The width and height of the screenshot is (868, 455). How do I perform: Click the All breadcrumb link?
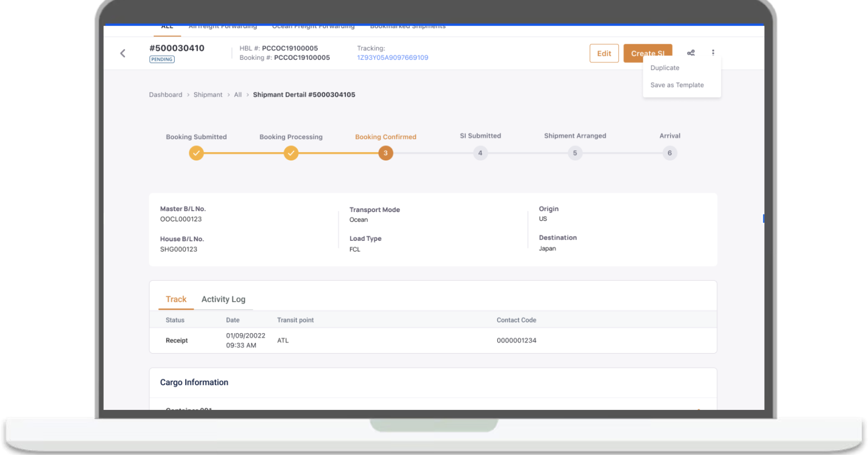[237, 95]
